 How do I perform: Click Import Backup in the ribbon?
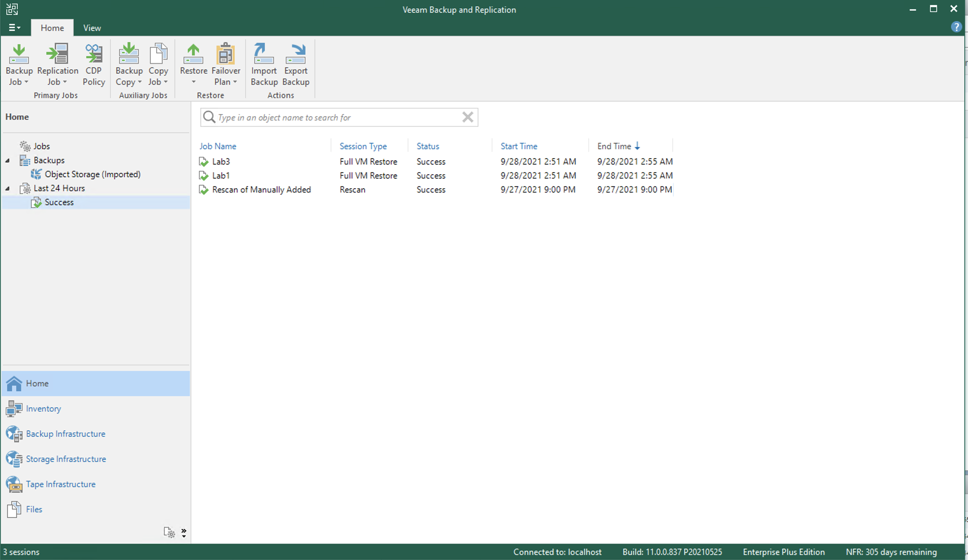point(264,64)
